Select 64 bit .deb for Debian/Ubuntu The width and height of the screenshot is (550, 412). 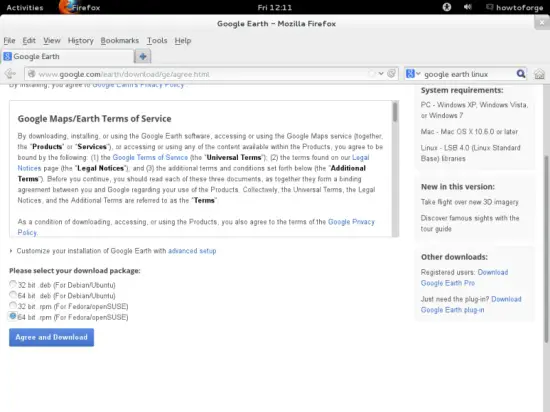pyautogui.click(x=13, y=295)
